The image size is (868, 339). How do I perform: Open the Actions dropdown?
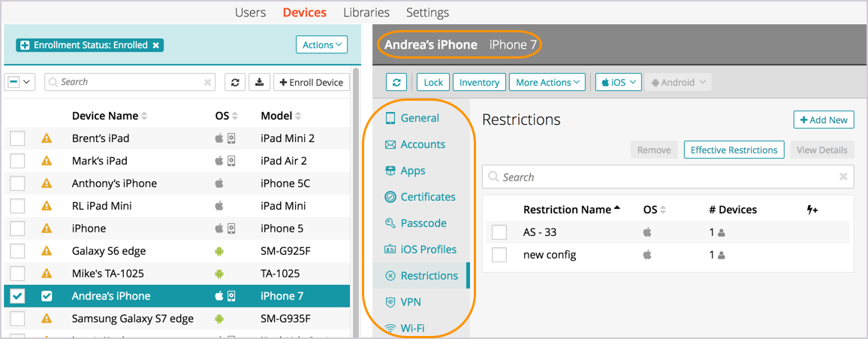coord(321,45)
